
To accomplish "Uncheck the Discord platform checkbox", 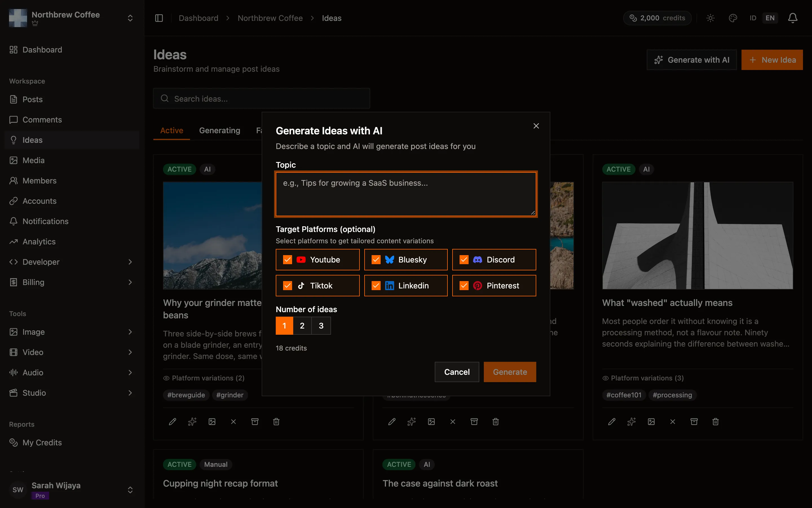I will point(464,260).
